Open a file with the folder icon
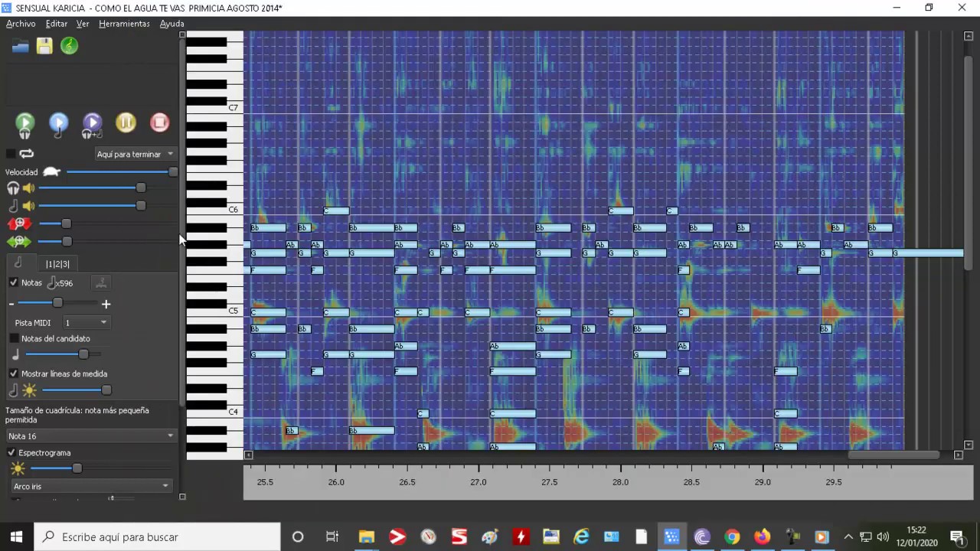The width and height of the screenshot is (980, 551). (20, 47)
